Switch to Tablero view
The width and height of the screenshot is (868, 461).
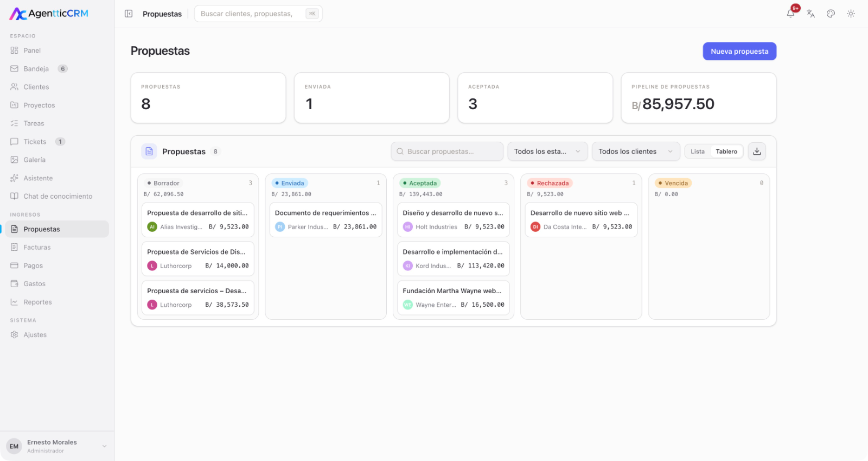coord(726,151)
